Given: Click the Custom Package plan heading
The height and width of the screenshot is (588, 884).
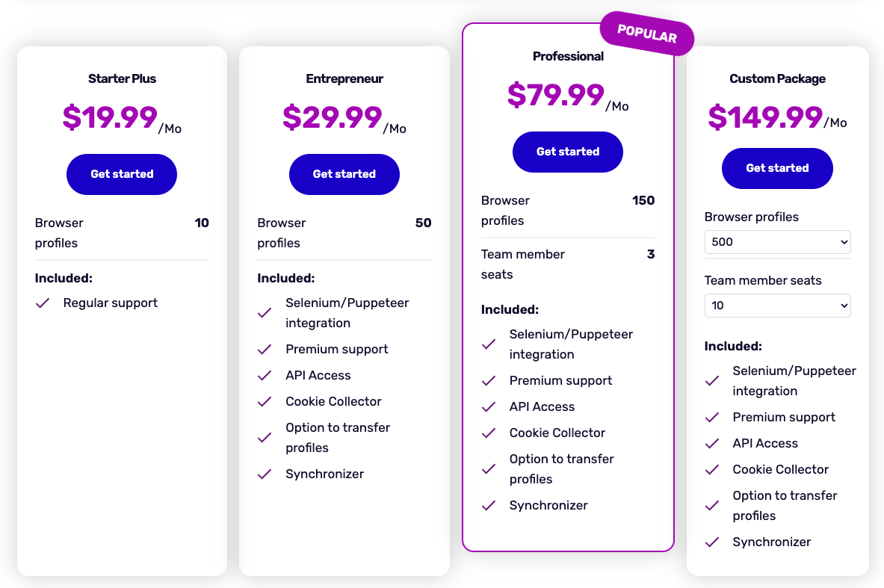Looking at the screenshot, I should [x=777, y=78].
